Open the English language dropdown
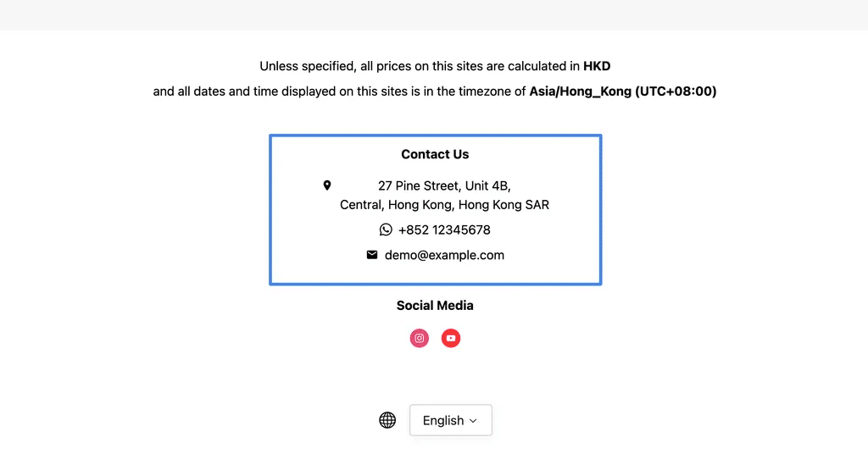Image resolution: width=868 pixels, height=459 pixels. [x=451, y=420]
